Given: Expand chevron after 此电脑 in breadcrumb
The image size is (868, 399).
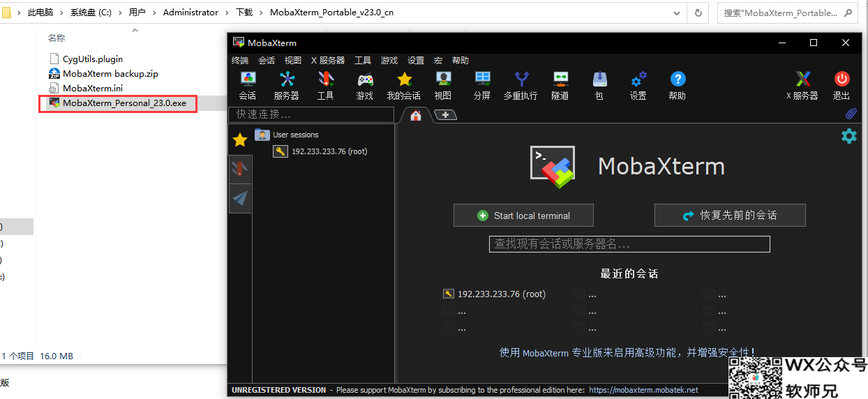Looking at the screenshot, I should tap(62, 13).
